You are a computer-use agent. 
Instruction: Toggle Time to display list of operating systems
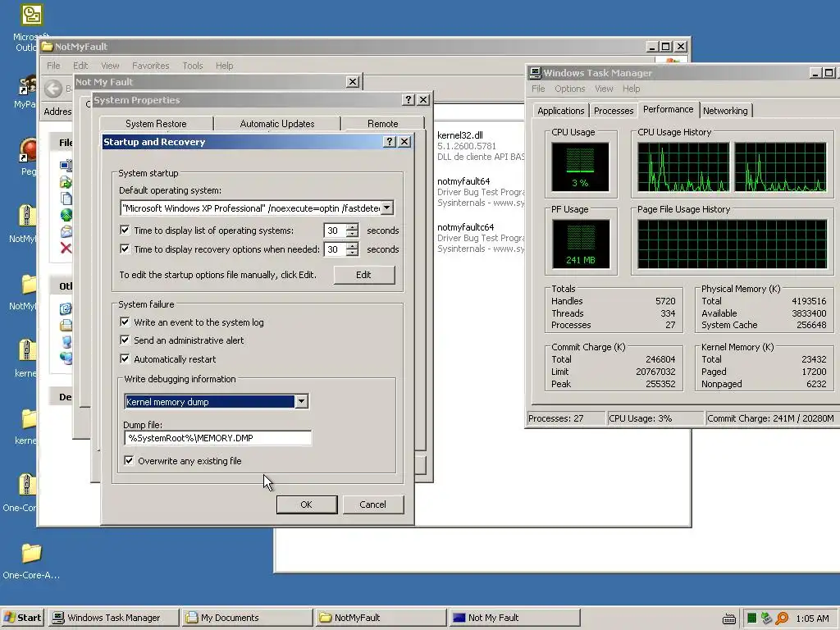[125, 231]
